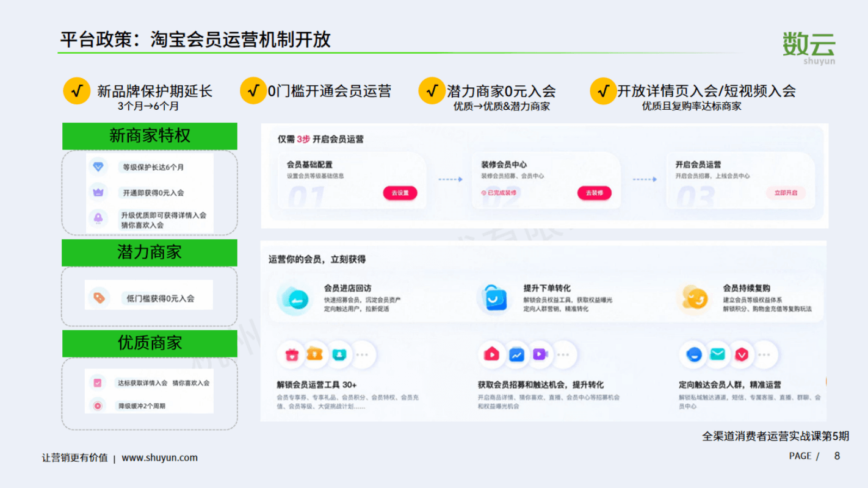
Task: Click the 降级缓冲2个周期 label
Action: tap(142, 406)
